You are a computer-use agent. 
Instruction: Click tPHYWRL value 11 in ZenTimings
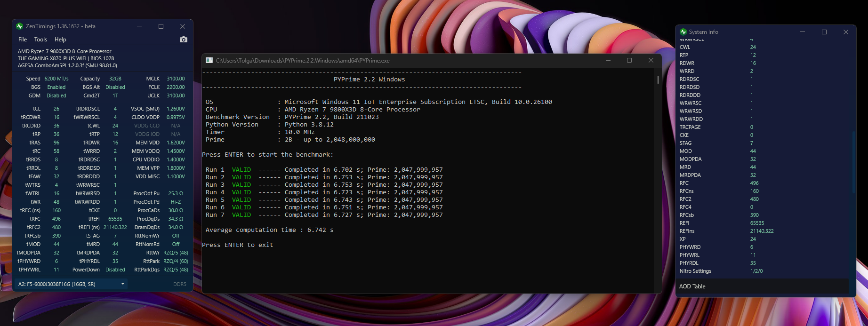tap(56, 270)
